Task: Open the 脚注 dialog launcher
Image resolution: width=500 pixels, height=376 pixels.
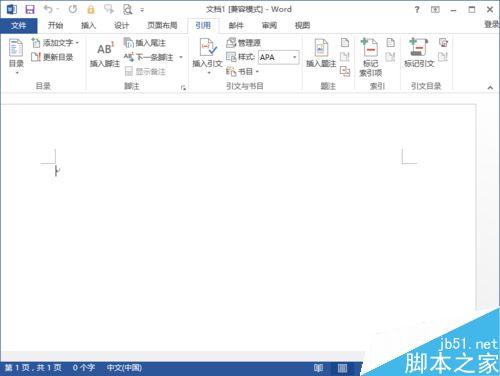Action: 183,88
